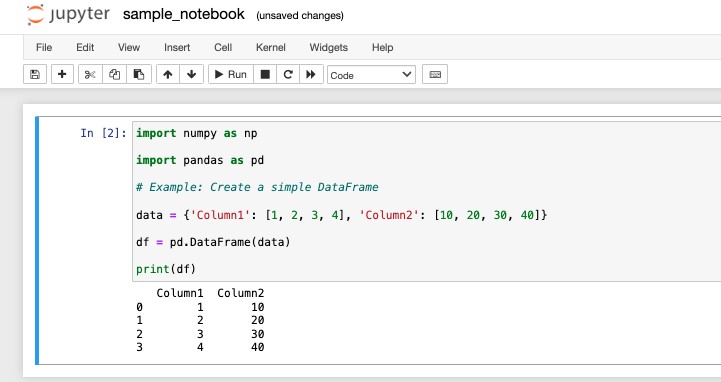Expand the Cell menu

point(223,47)
